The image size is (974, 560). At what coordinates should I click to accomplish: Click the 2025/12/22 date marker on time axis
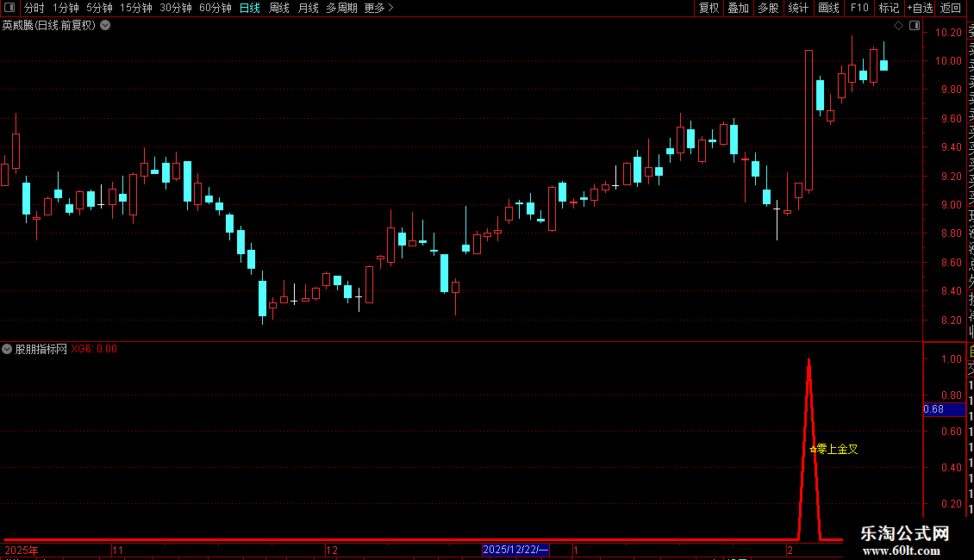click(515, 550)
